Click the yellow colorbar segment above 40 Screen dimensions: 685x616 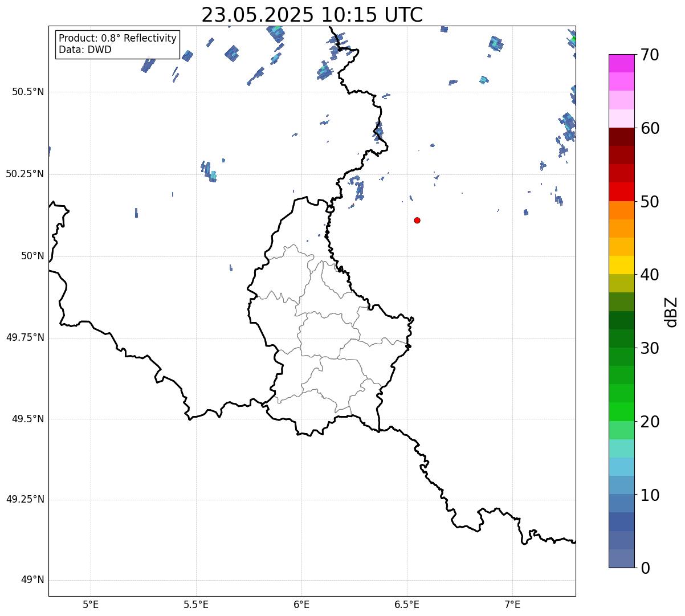click(621, 265)
